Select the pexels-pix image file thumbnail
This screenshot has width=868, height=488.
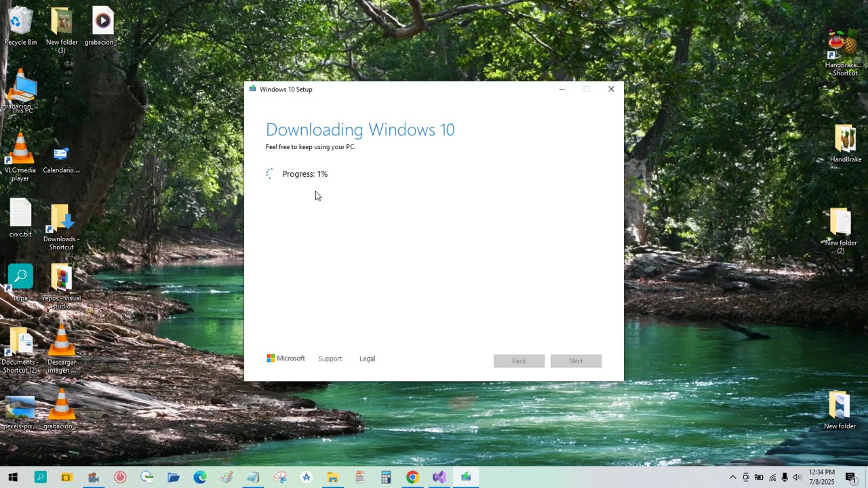[20, 413]
